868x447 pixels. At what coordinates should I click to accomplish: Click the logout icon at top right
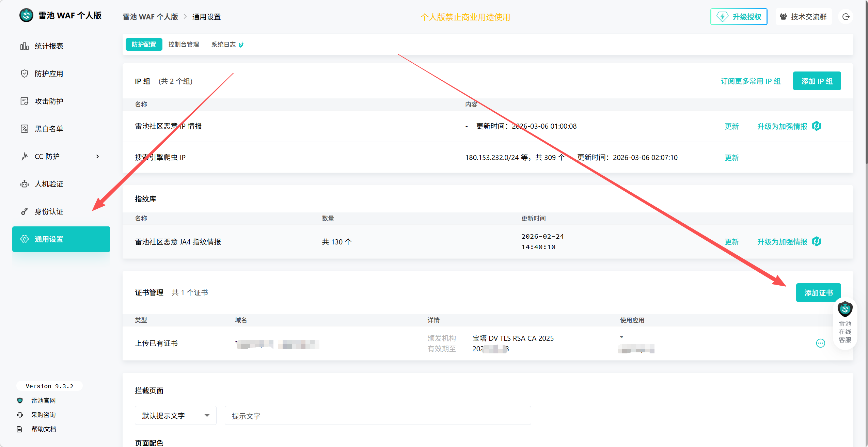846,17
